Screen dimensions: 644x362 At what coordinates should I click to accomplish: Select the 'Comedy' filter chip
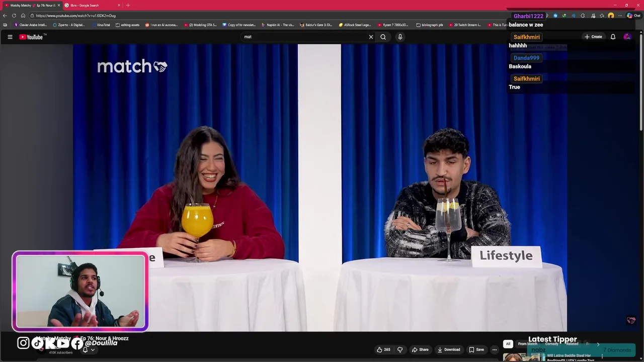pos(551,344)
